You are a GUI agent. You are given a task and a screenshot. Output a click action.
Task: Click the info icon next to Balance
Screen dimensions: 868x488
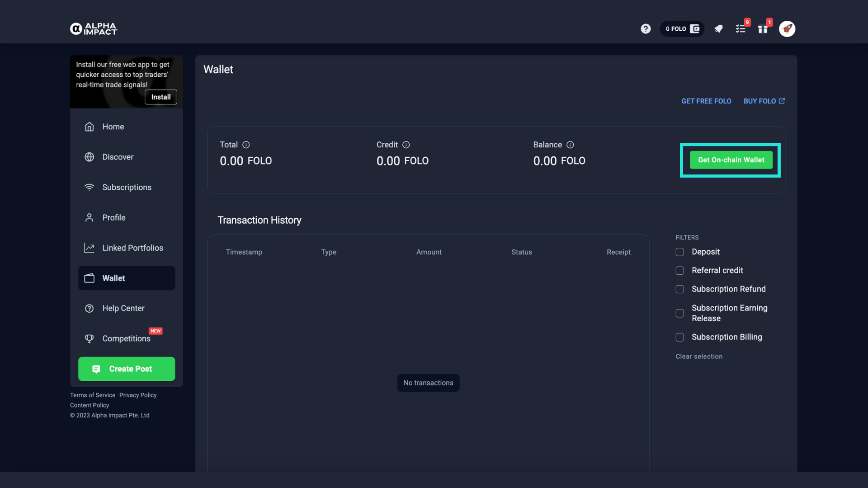coord(570,145)
